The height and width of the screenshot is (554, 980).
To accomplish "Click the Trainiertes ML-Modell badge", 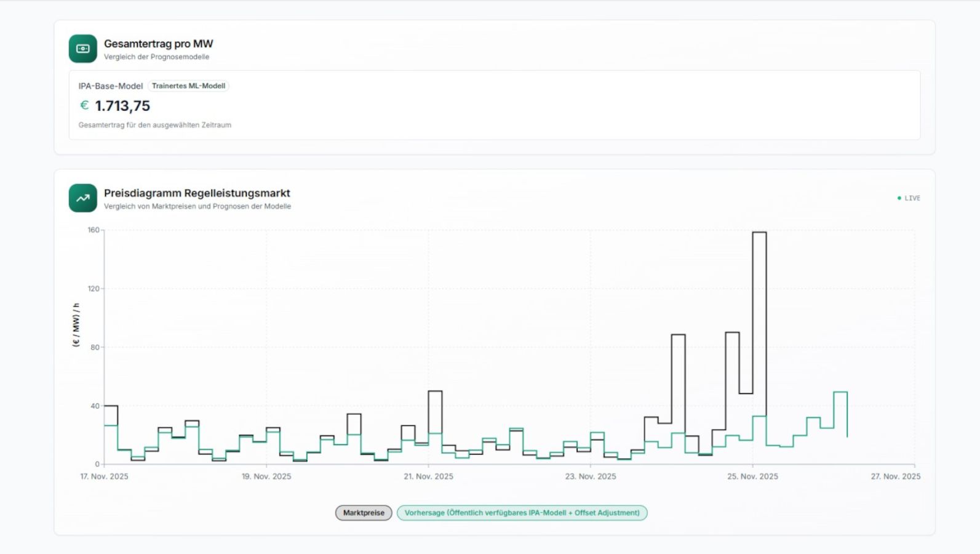I will (x=188, y=86).
